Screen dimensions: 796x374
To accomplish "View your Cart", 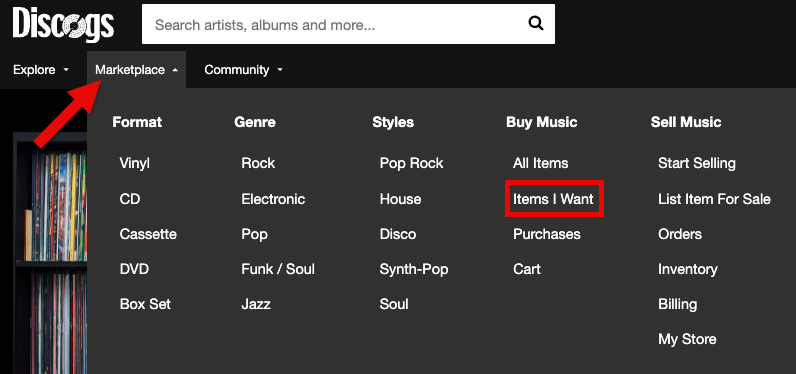I will [526, 269].
